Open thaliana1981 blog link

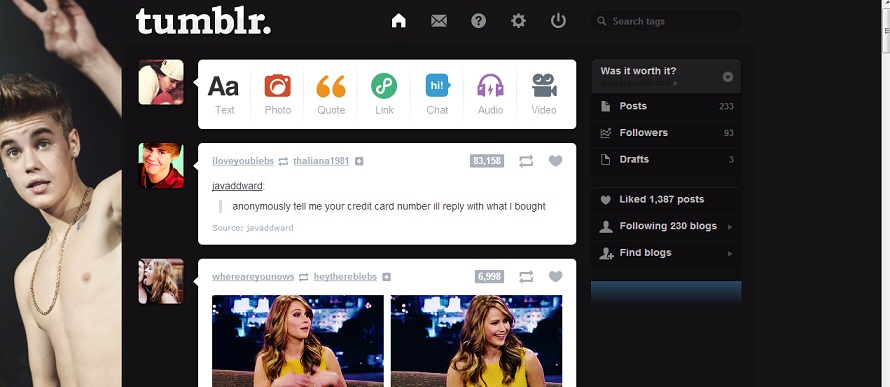coord(321,161)
